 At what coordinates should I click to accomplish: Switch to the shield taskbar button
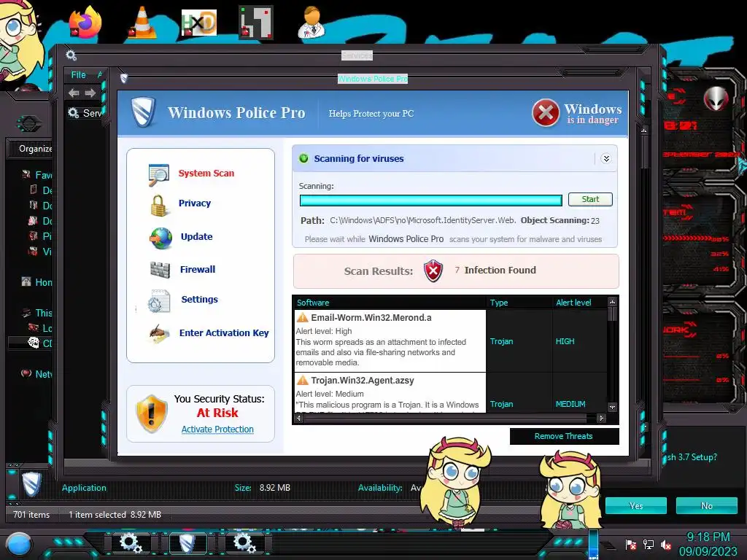click(x=187, y=542)
